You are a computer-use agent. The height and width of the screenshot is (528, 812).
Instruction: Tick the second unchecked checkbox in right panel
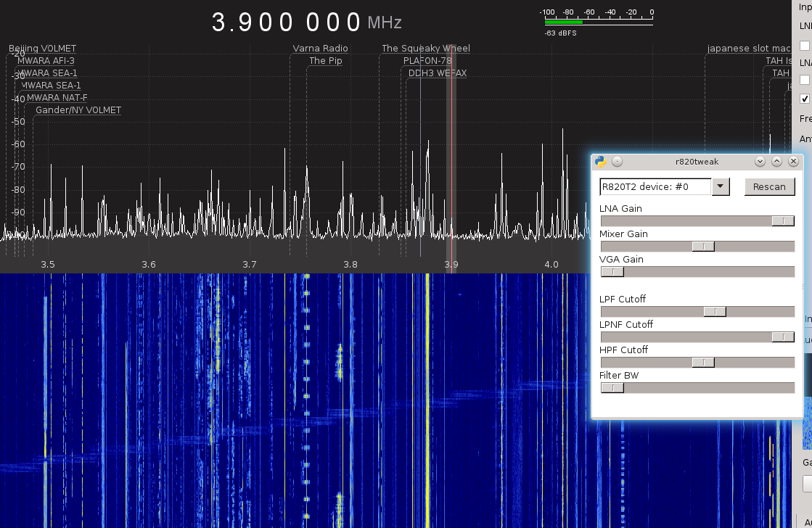pos(804,80)
